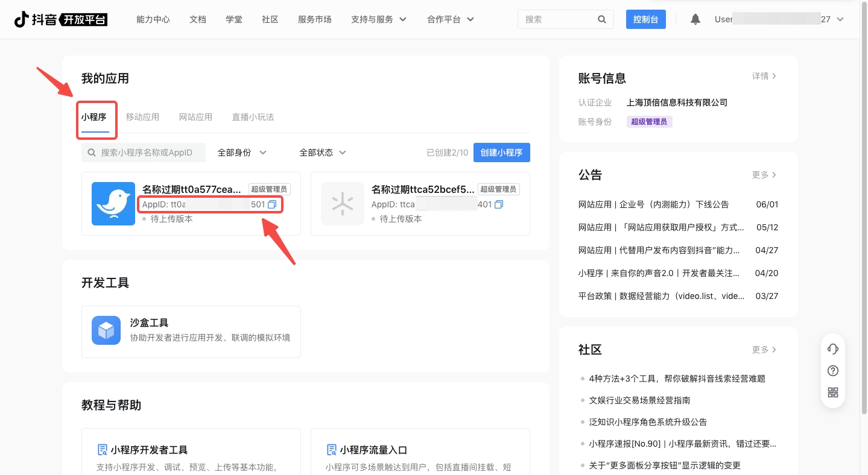Viewport: 868px width, 475px height.
Task: Open the 沙盒工具 card
Action: point(191,332)
